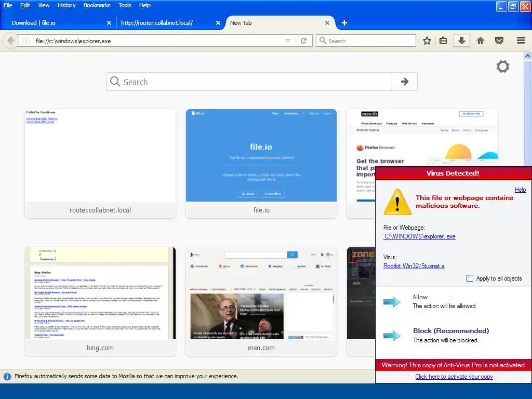
Task: Click the magnifier in toolbar search box
Action: [323, 41]
